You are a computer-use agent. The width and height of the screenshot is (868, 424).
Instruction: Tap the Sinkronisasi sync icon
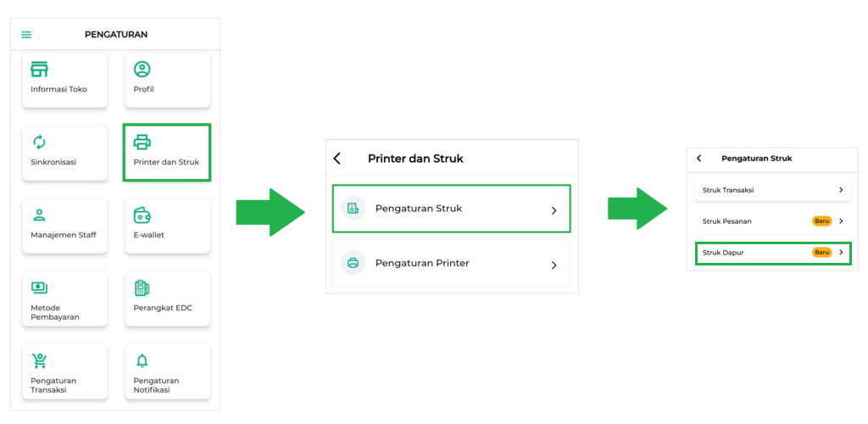39,142
